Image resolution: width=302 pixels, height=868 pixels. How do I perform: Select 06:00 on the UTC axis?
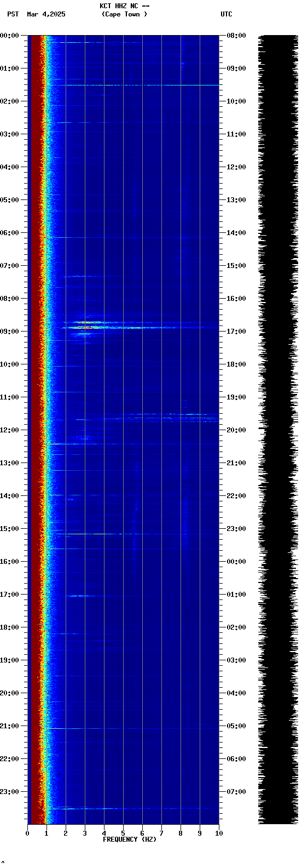coord(236,759)
